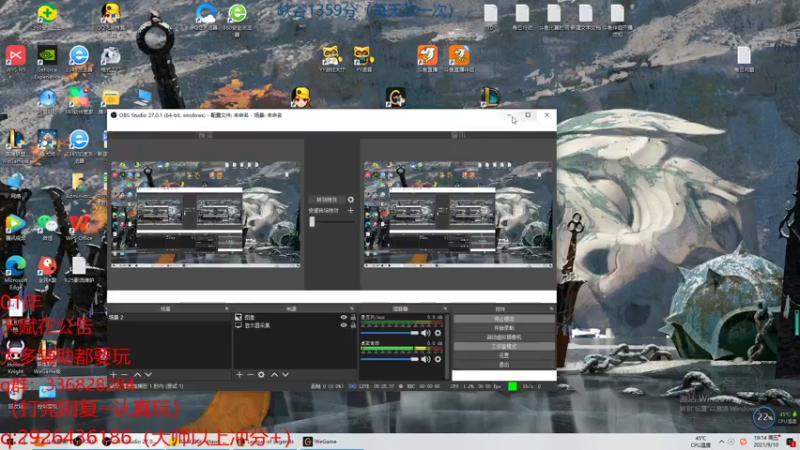Open the Hollow Knight desktop icon
Image resolution: width=800 pixels, height=450 pixels.
coord(16,355)
